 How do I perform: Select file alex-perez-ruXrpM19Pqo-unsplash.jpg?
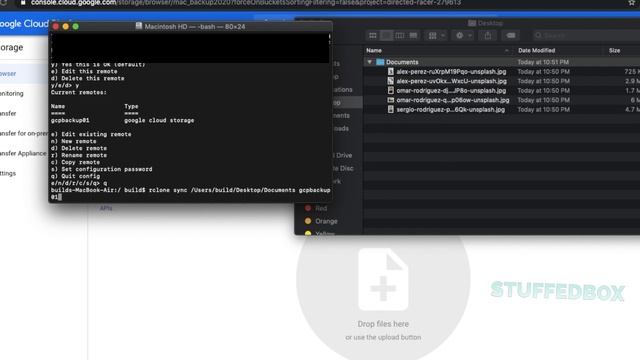point(451,71)
